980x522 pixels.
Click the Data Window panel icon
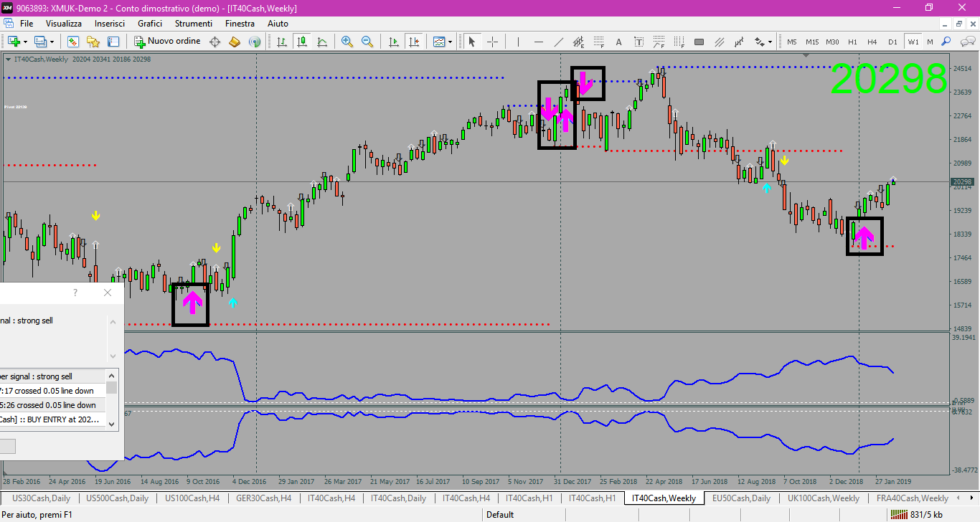coord(113,42)
